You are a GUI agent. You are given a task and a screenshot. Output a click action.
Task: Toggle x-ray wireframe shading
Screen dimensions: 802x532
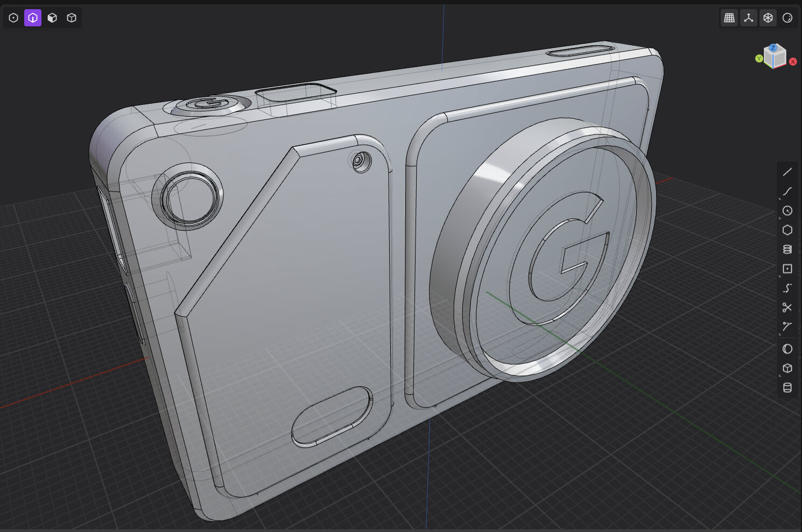click(x=768, y=18)
